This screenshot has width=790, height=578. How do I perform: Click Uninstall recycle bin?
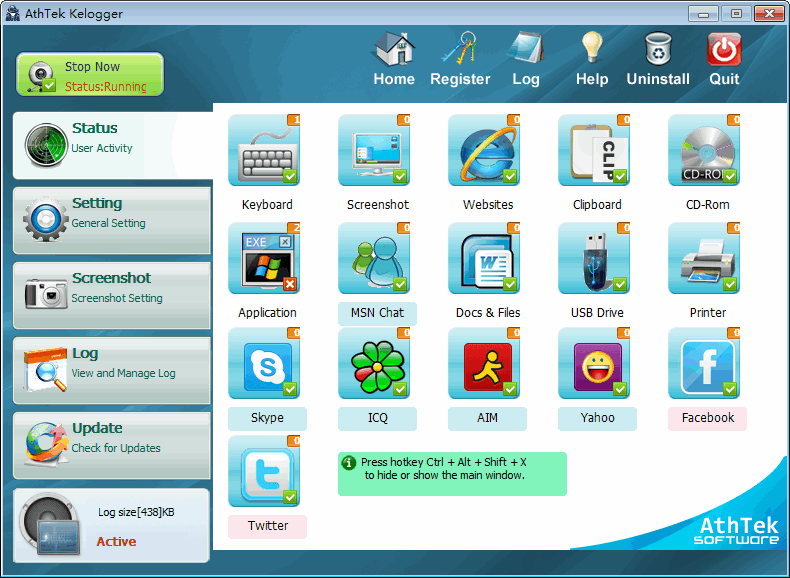[658, 59]
